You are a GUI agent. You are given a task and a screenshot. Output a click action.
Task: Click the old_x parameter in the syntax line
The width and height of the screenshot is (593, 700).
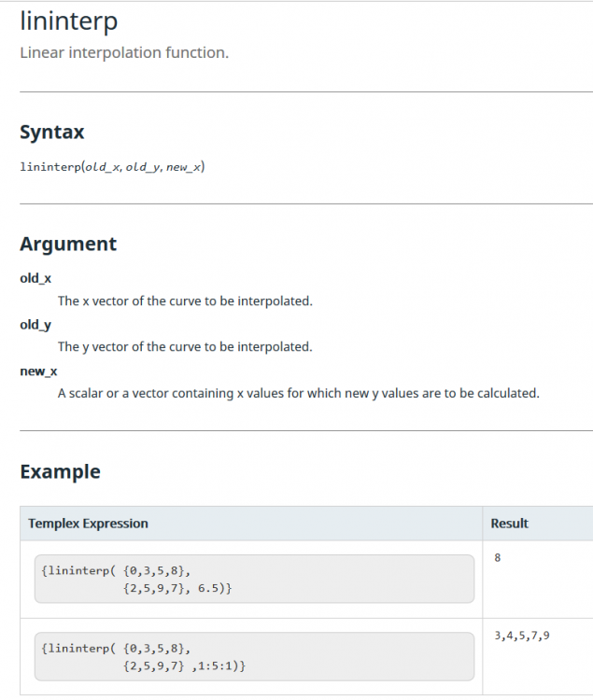point(102,167)
